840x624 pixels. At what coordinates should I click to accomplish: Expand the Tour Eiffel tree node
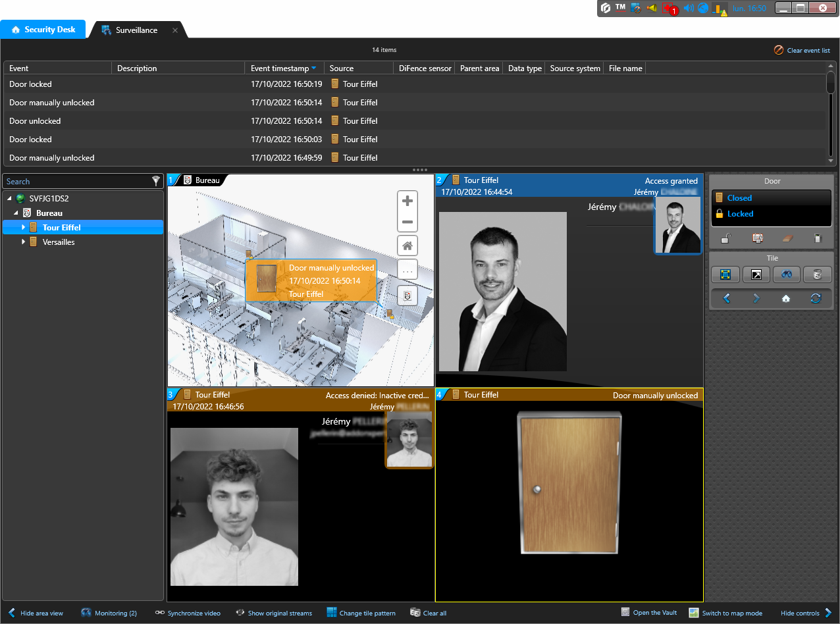(24, 227)
